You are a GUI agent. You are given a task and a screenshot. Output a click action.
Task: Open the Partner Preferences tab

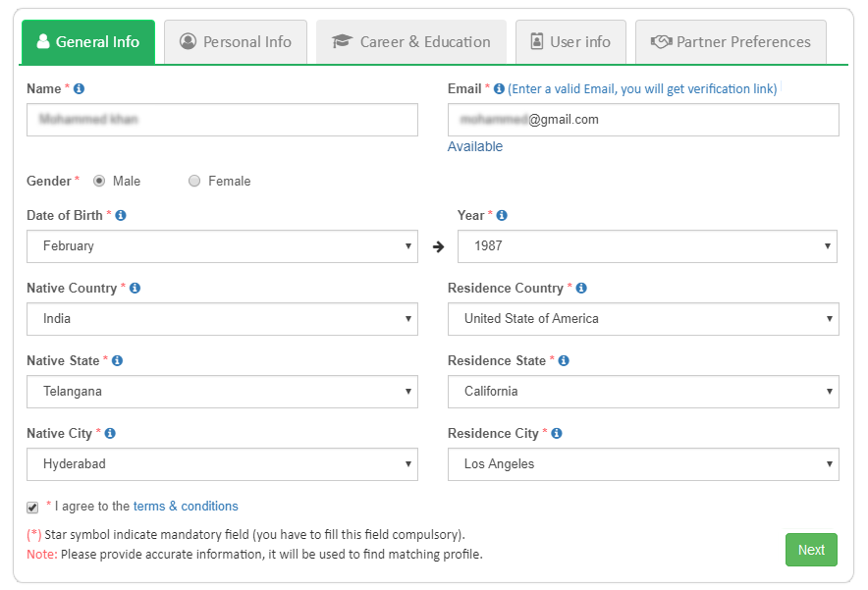pos(731,42)
